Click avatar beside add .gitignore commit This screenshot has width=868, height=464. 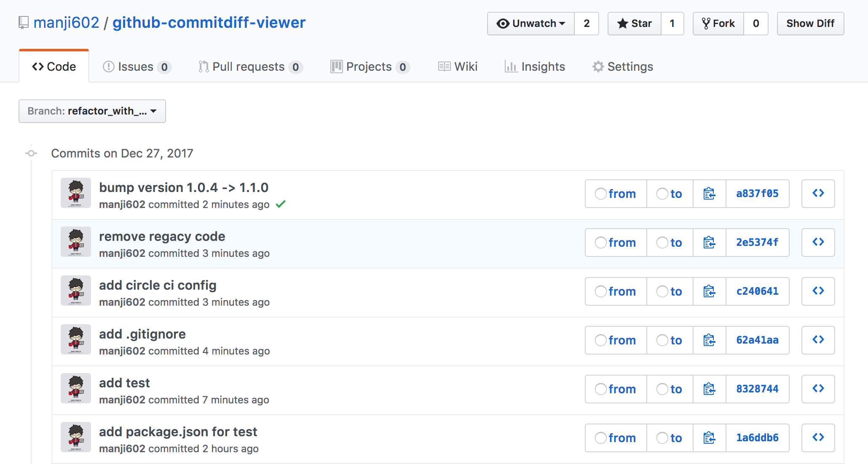76,339
